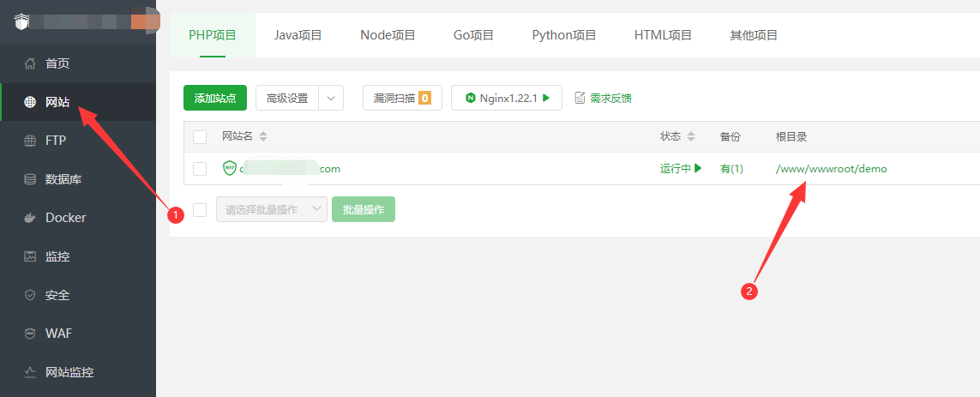Click the Docker whale icon

tap(29, 218)
